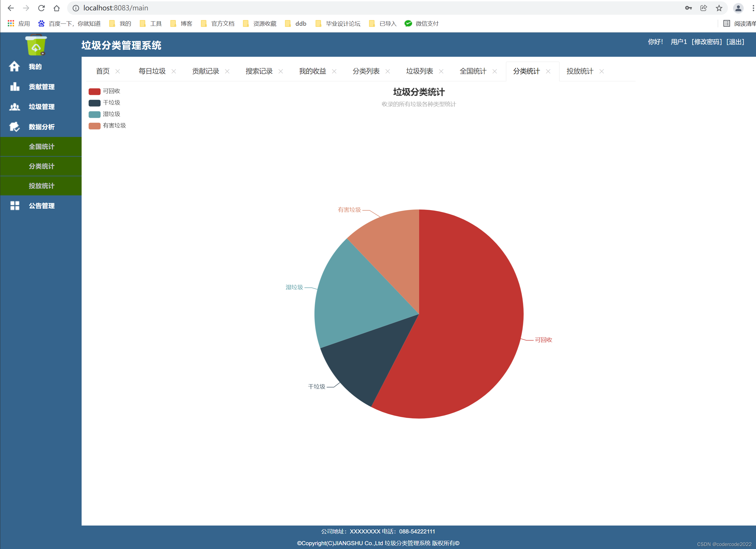This screenshot has height=549, width=756.
Task: Click the home icon beside 我的
Action: 14,66
